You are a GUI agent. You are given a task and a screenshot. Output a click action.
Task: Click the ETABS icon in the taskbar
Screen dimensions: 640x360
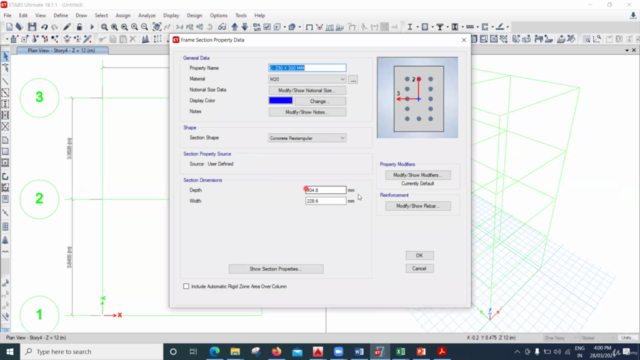pyautogui.click(x=380, y=351)
